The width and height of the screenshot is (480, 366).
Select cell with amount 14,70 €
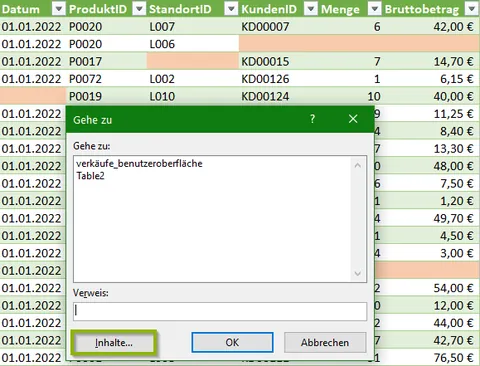(x=431, y=61)
